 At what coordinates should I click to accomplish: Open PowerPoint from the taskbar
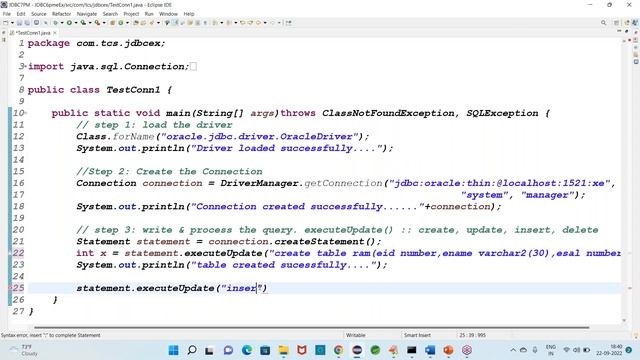[x=448, y=350]
